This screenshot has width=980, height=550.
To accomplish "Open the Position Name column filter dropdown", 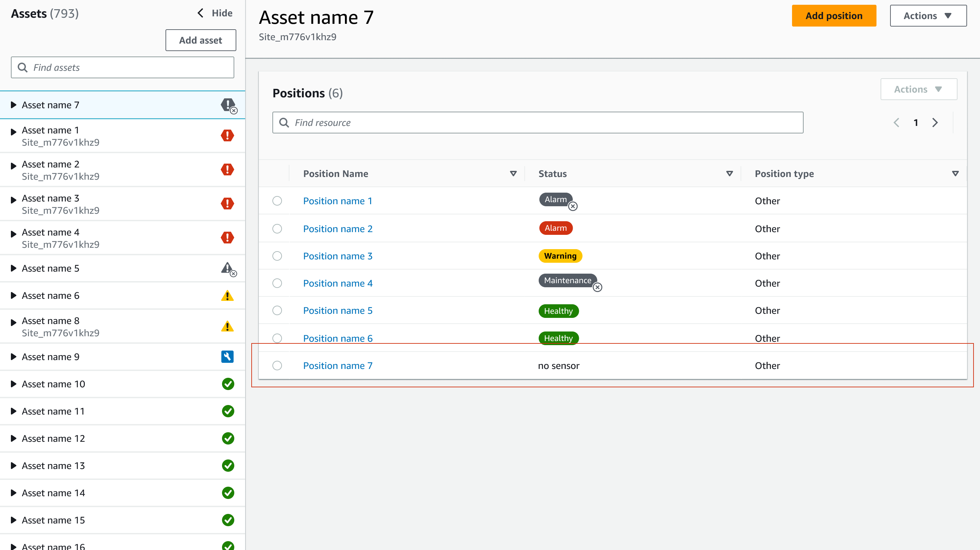I will (513, 174).
